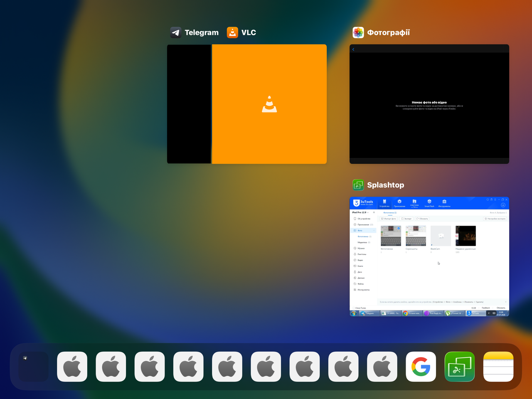
Task: Open Apple placeholder app next to Google icon
Action: click(x=382, y=367)
